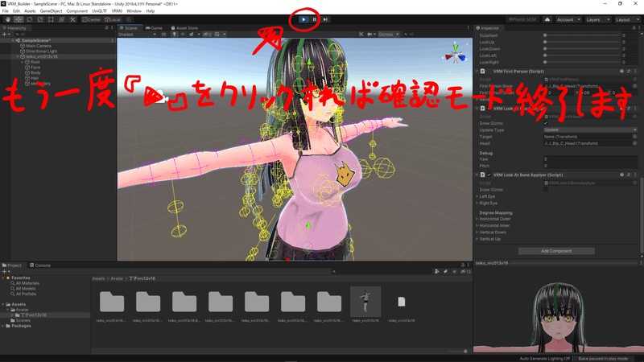Open VRM First Person preset icon
Image resolution: width=644 pixels, height=362 pixels.
(x=629, y=72)
